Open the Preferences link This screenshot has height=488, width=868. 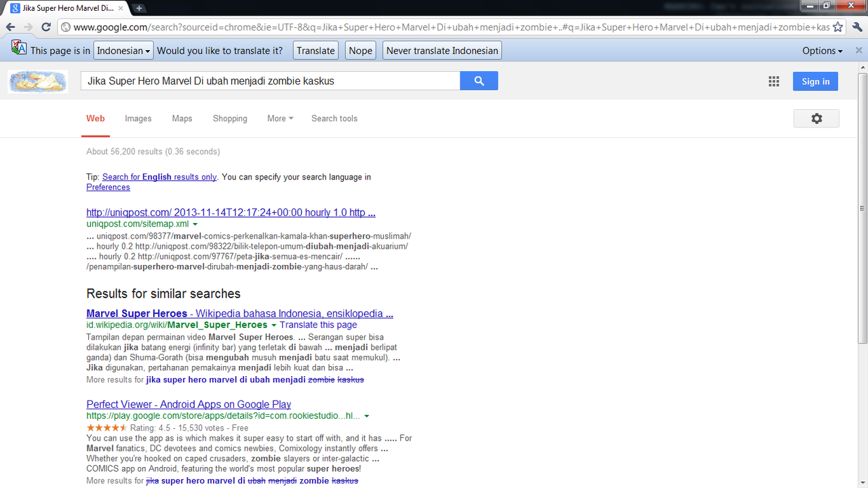coord(108,187)
